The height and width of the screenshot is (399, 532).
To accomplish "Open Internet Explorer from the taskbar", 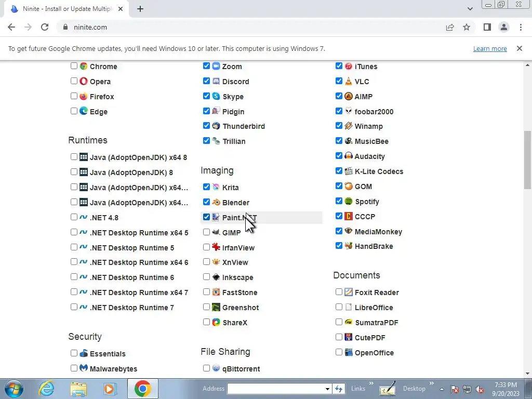I will 46,389.
